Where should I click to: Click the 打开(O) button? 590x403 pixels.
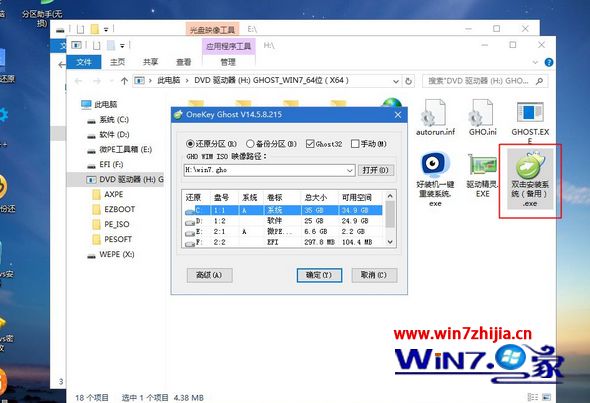click(376, 170)
